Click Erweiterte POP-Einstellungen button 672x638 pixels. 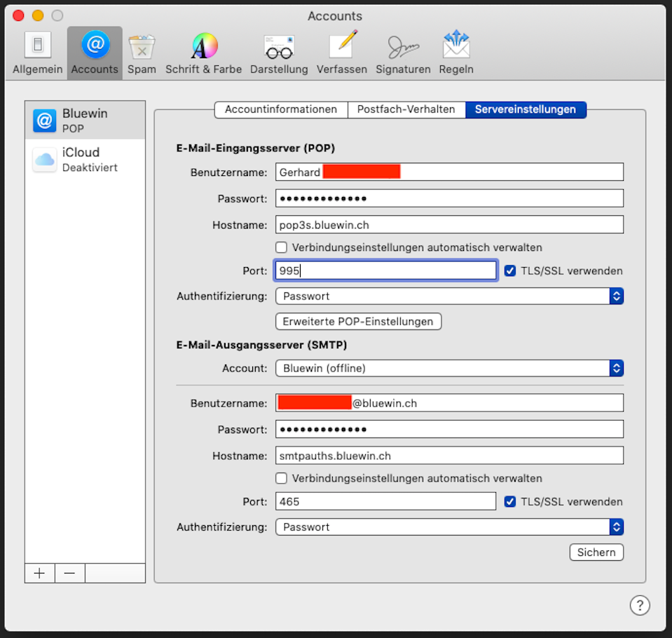point(359,322)
